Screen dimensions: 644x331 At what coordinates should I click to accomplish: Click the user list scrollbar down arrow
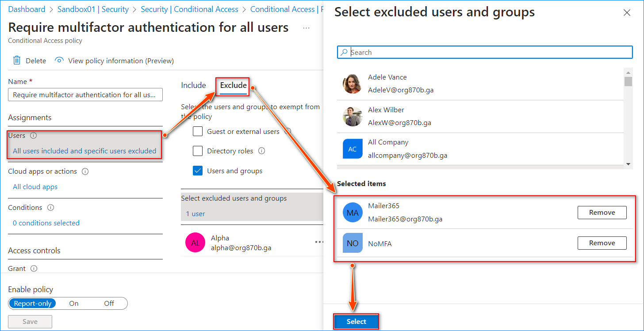click(x=629, y=164)
